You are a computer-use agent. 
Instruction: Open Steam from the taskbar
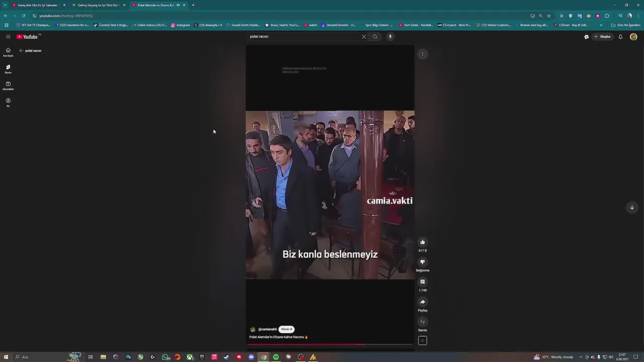[226, 357]
